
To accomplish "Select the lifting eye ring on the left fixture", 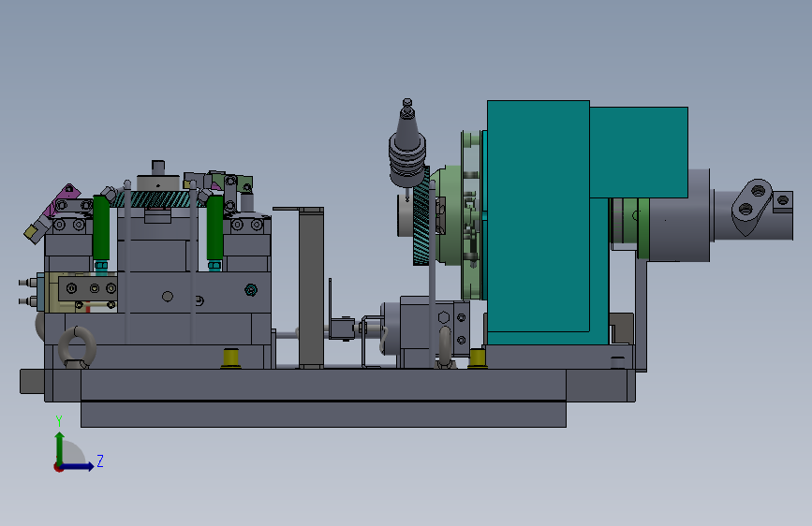I will pos(77,347).
